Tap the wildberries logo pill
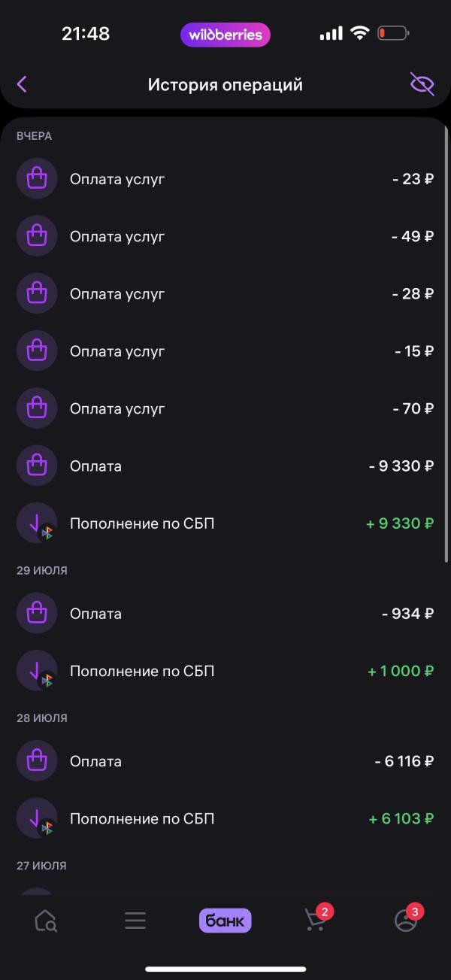 225,35
